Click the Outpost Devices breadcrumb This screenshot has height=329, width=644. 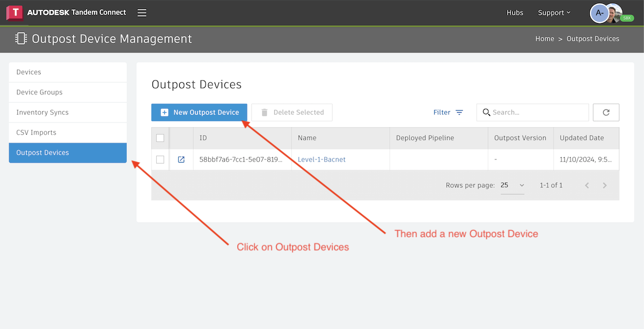[x=593, y=39]
